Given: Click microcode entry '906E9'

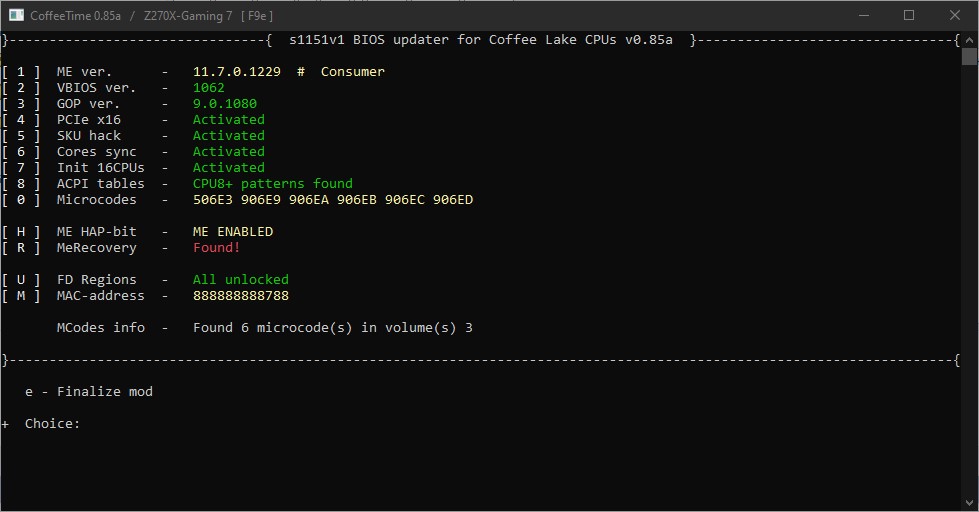Looking at the screenshot, I should (260, 200).
